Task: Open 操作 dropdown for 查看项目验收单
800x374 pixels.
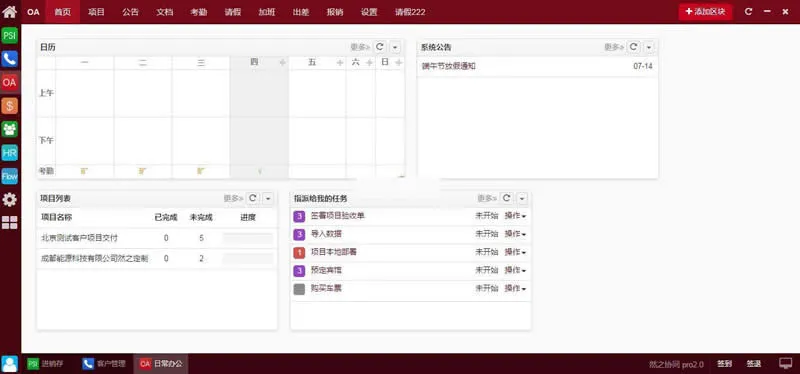Action: point(515,216)
